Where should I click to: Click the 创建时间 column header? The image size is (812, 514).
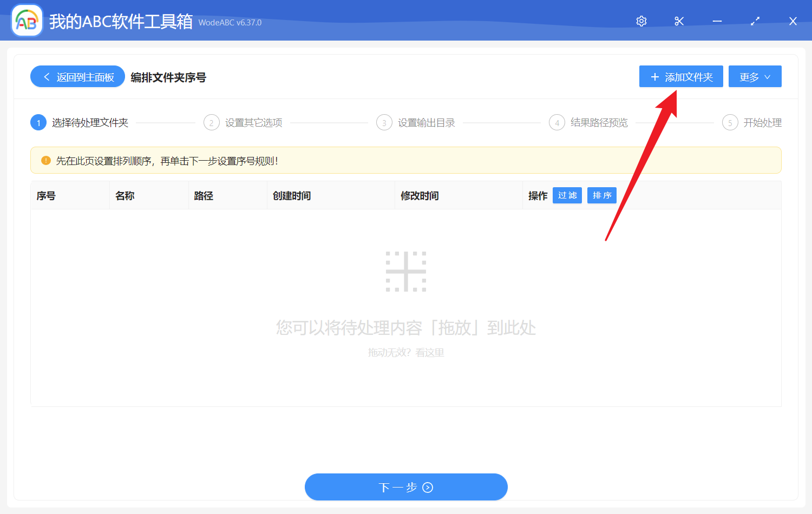pyautogui.click(x=292, y=195)
